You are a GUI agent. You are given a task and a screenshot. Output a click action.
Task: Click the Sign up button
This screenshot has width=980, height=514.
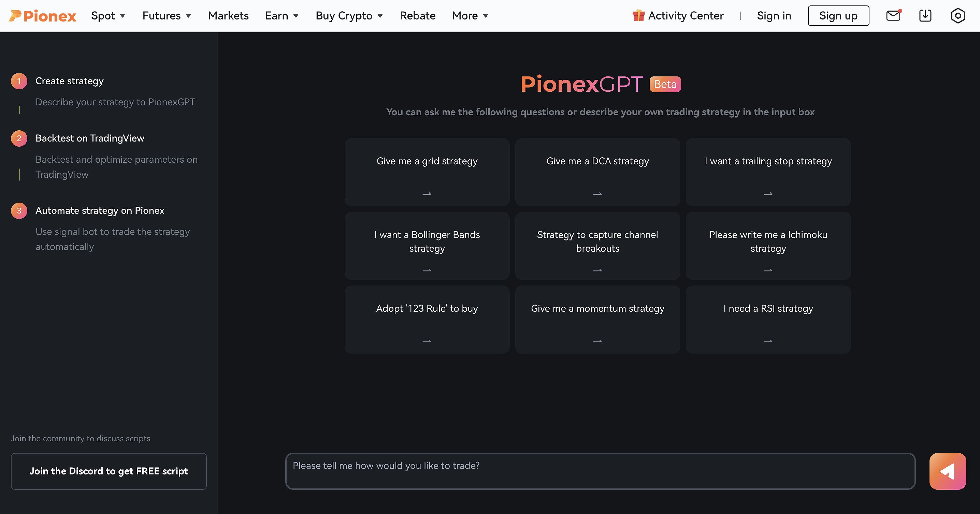[x=838, y=15]
